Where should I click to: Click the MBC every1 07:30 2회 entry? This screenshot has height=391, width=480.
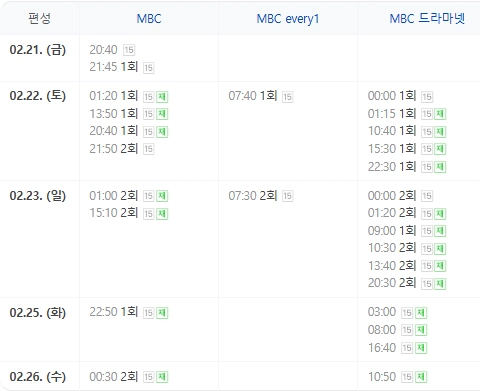pyautogui.click(x=253, y=196)
